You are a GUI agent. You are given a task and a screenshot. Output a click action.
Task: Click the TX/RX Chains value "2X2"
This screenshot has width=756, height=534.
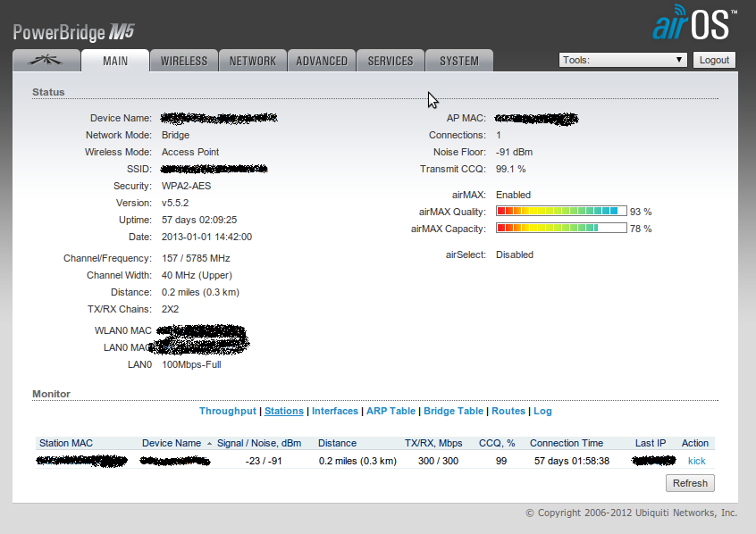click(170, 309)
